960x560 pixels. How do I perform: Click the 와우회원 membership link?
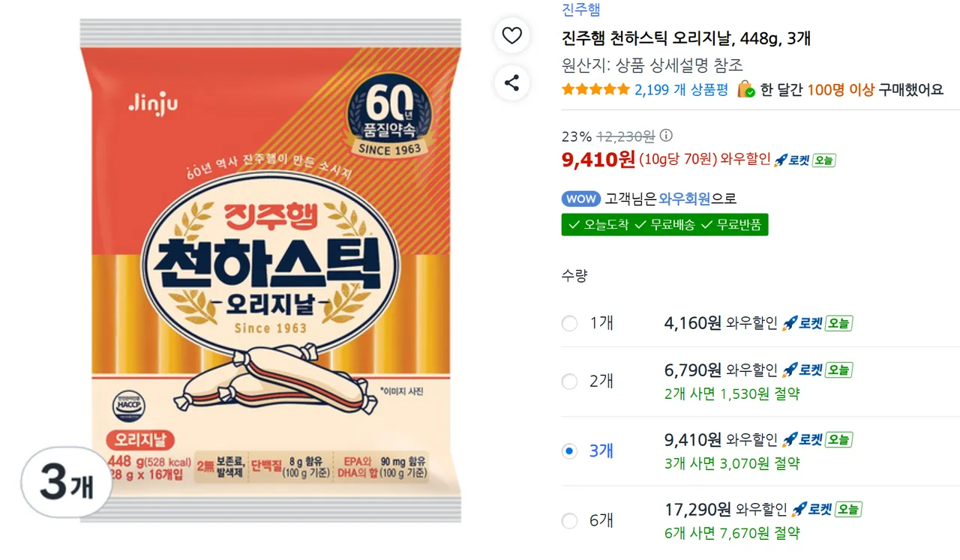pos(684,199)
